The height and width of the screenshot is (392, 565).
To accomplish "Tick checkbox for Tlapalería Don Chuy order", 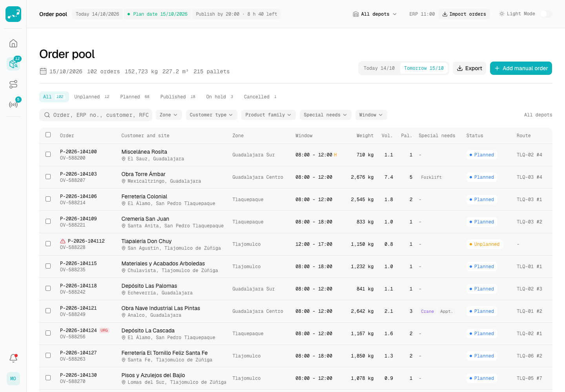I will [x=48, y=244].
